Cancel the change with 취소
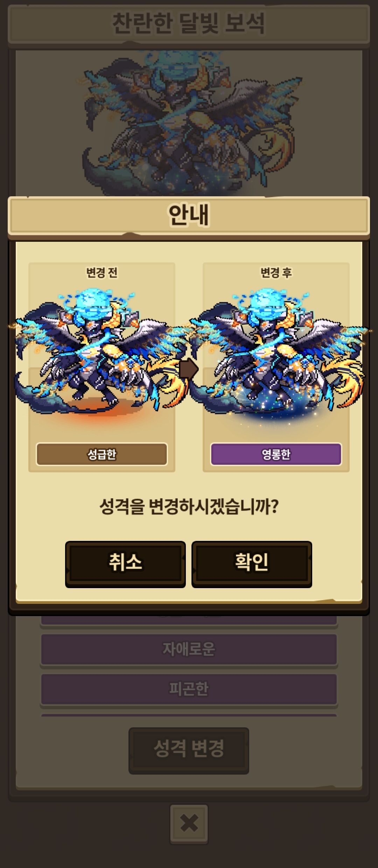 pyautogui.click(x=125, y=564)
